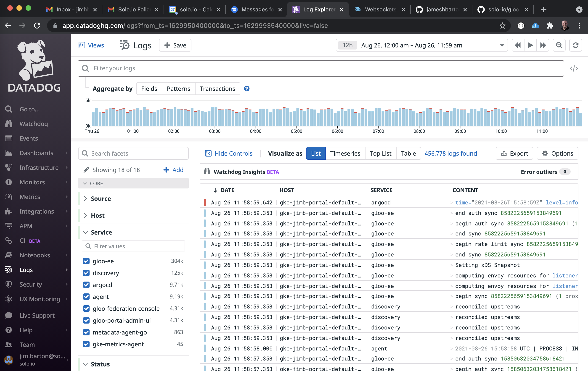
Task: Click the search magnifier icon in toolbar
Action: point(559,45)
